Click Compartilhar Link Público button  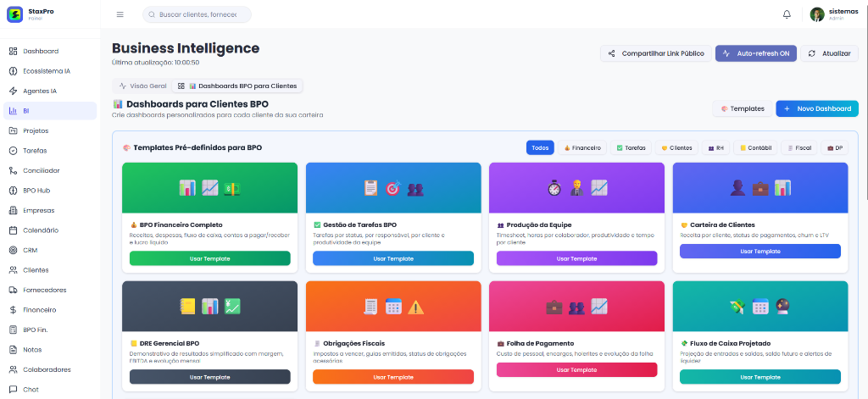click(656, 53)
